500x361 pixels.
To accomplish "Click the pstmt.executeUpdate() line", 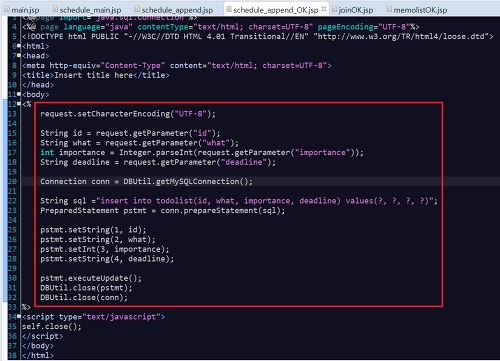I will 91,278.
